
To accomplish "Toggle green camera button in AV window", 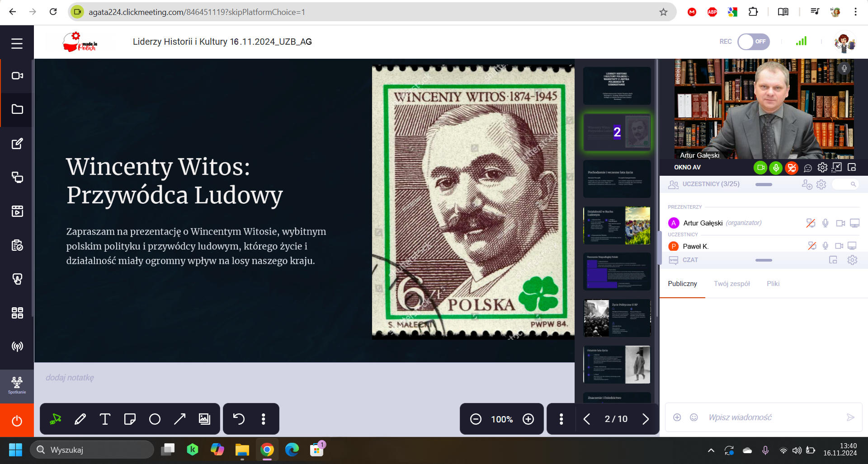I will 760,168.
